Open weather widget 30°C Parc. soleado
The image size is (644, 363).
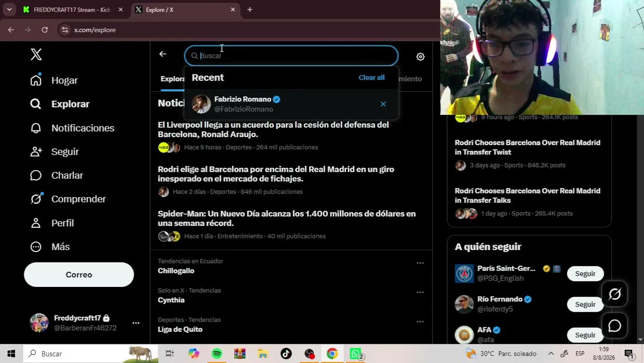(x=500, y=354)
